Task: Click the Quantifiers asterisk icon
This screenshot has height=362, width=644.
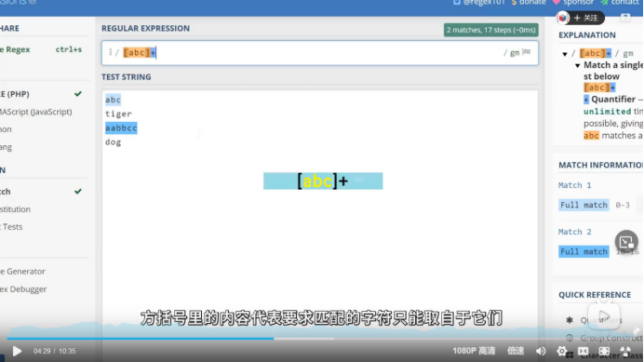Action: [x=570, y=320]
